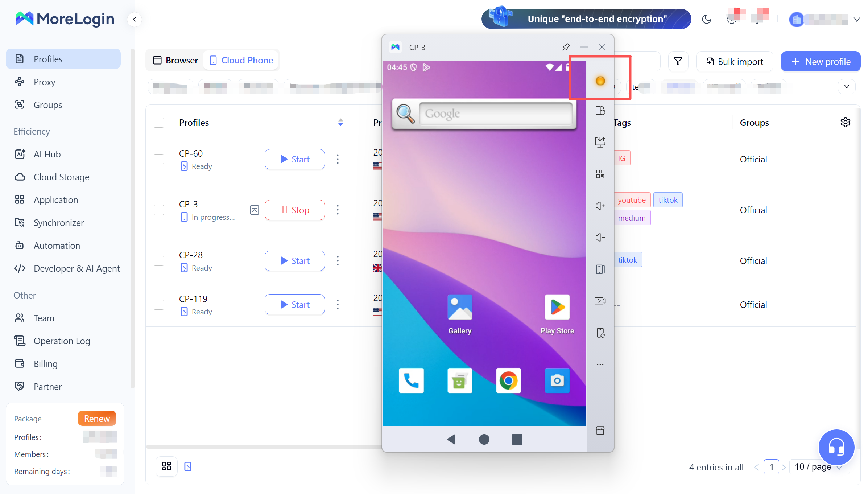The image size is (868, 494).
Task: Open customer support headset button
Action: (x=836, y=447)
